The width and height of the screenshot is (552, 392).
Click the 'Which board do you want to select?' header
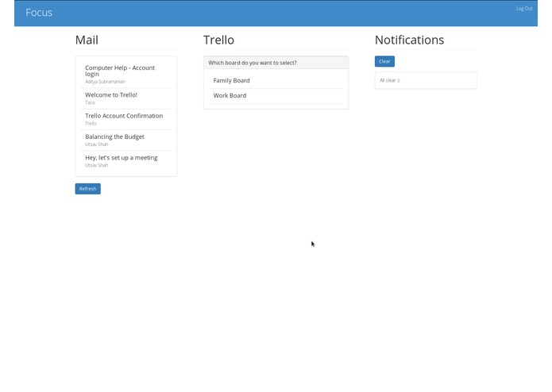click(x=276, y=63)
